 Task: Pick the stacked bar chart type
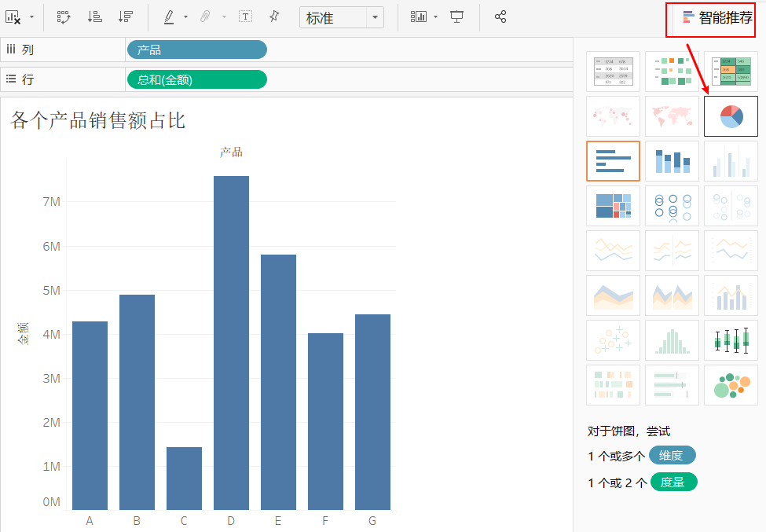point(672,161)
